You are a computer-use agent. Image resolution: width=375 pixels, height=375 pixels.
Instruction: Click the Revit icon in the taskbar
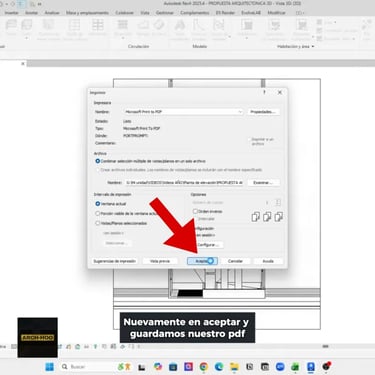coord(311,367)
